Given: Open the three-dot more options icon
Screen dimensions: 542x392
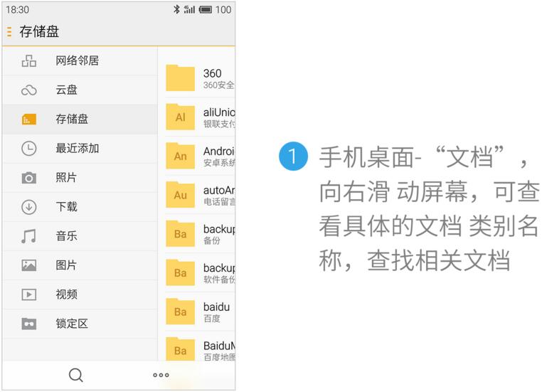Looking at the screenshot, I should pos(161,375).
